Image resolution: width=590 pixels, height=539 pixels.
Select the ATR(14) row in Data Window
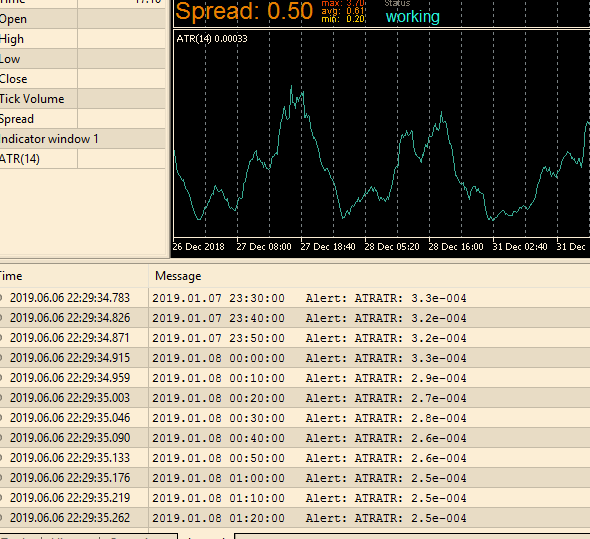click(82, 158)
